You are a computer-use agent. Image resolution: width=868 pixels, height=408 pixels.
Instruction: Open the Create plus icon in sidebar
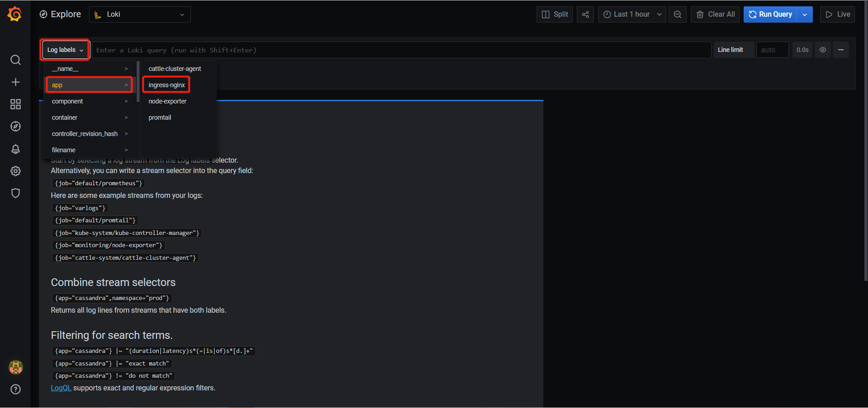(15, 82)
